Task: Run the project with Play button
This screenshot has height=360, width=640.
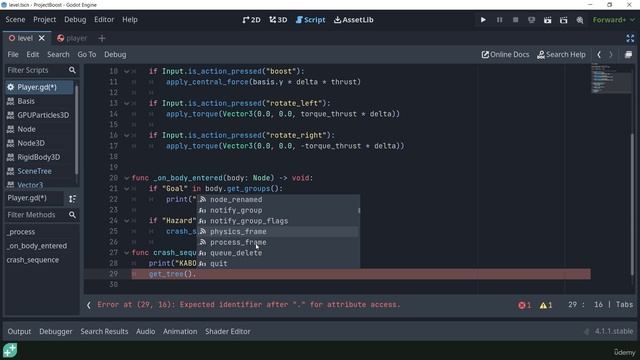Action: point(483,20)
